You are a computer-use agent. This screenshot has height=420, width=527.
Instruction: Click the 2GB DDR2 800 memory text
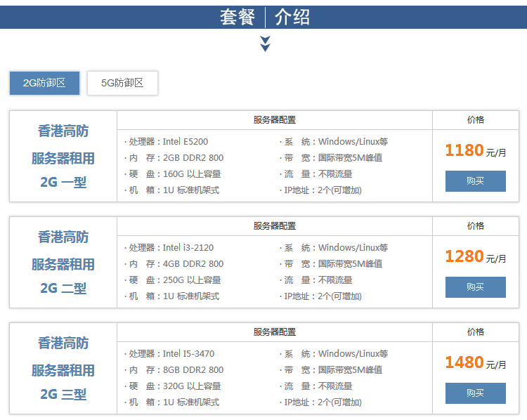193,157
